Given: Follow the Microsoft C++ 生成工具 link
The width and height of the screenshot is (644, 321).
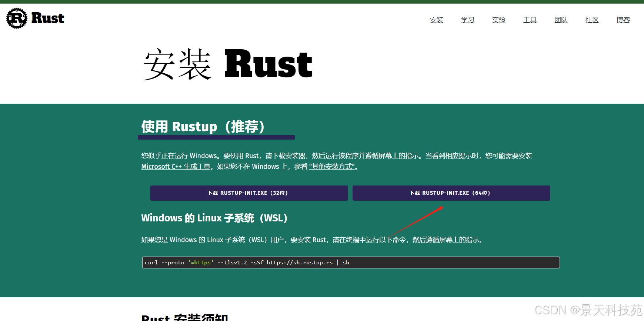Looking at the screenshot, I should [176, 167].
